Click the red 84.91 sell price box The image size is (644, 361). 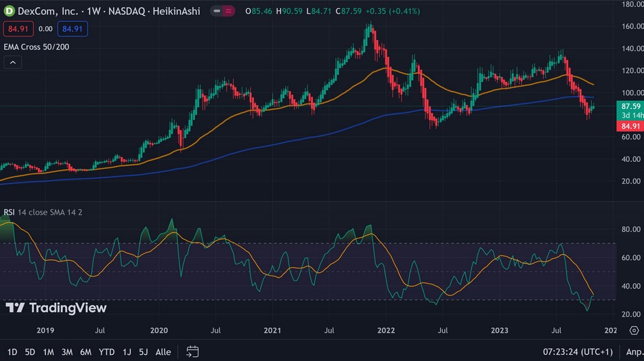(18, 29)
